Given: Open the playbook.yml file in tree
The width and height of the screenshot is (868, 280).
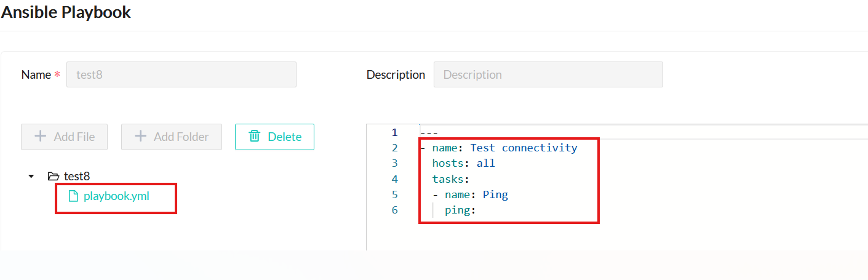Looking at the screenshot, I should [116, 196].
